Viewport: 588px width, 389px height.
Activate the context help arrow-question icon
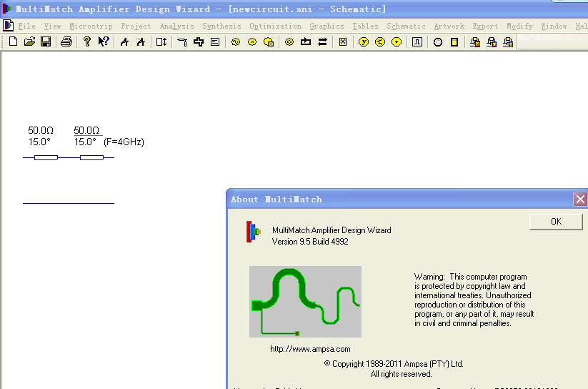pos(104,41)
